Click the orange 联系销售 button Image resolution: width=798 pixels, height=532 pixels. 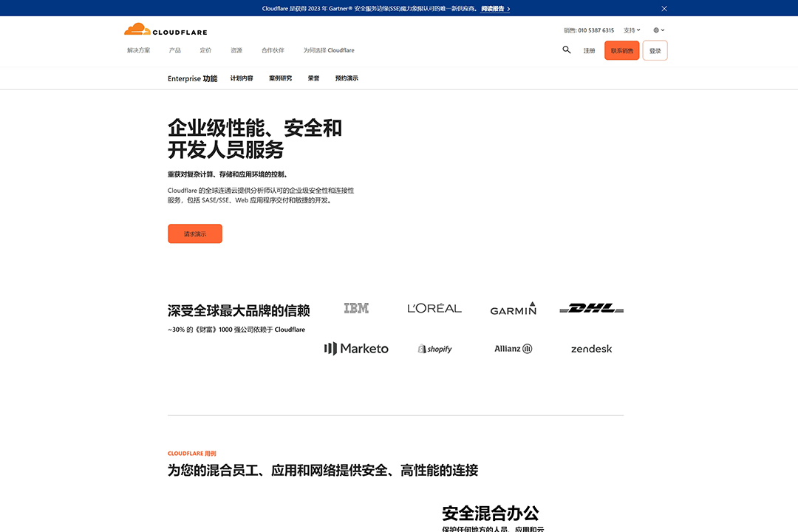point(622,50)
